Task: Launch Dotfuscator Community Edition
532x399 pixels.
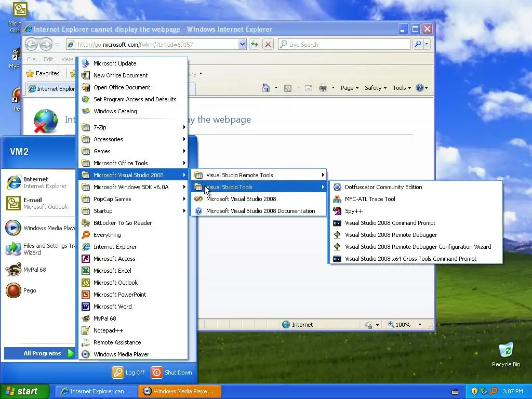Action: coord(416,187)
